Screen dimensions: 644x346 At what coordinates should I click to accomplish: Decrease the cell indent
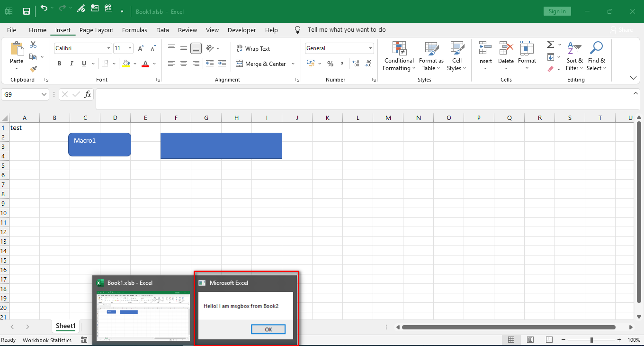210,64
